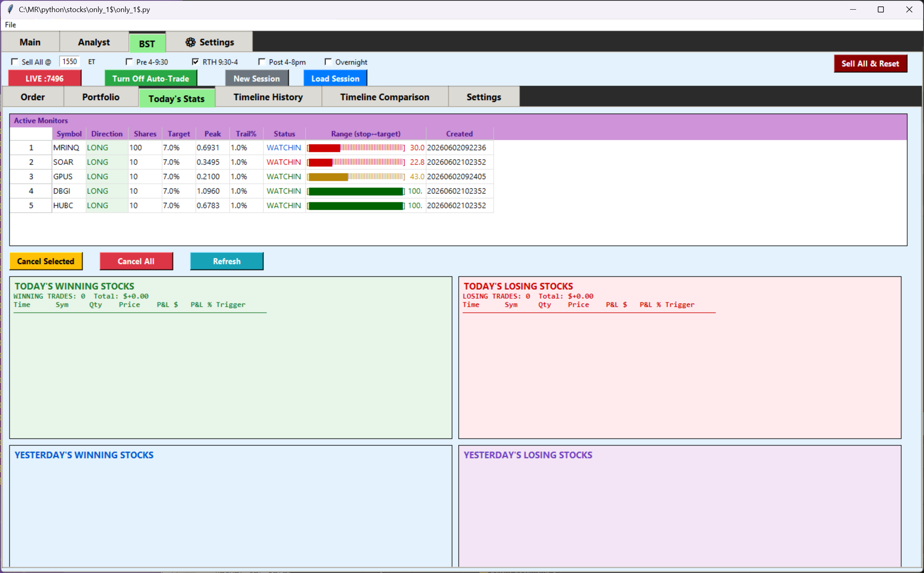Select the BST tab
Image resolution: width=924 pixels, height=573 pixels.
(147, 43)
